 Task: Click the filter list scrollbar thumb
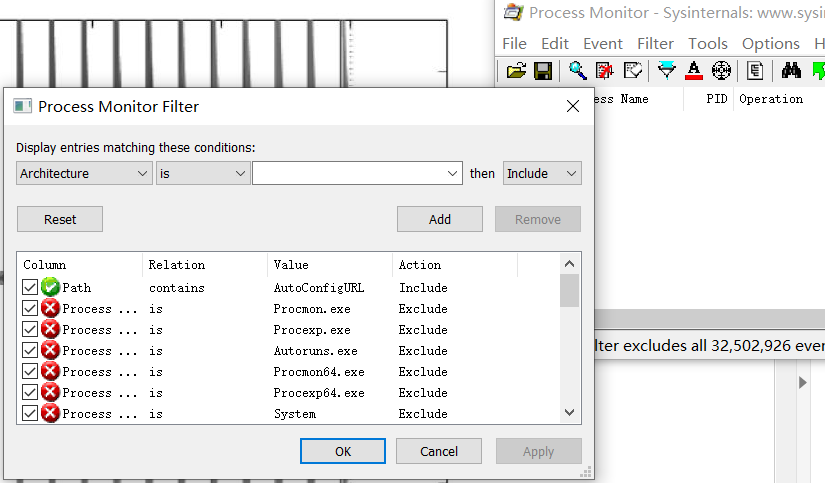click(569, 290)
